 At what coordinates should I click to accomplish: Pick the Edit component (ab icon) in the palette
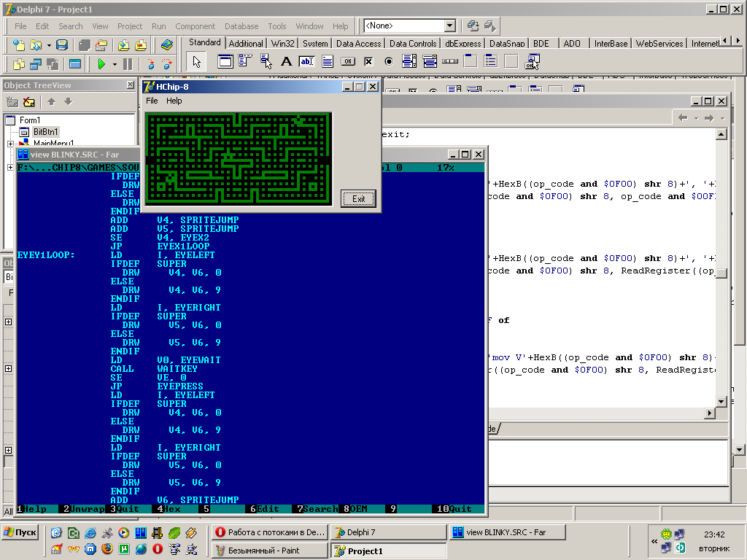307,62
